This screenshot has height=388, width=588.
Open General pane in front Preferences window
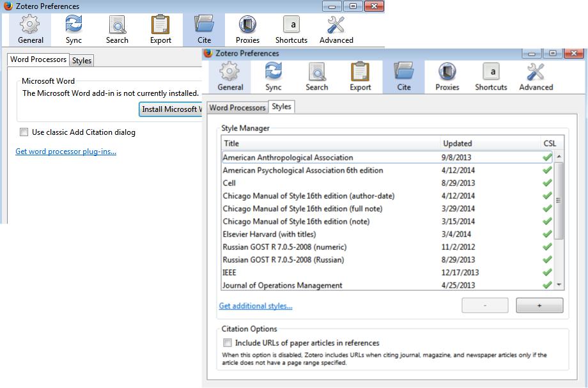230,77
